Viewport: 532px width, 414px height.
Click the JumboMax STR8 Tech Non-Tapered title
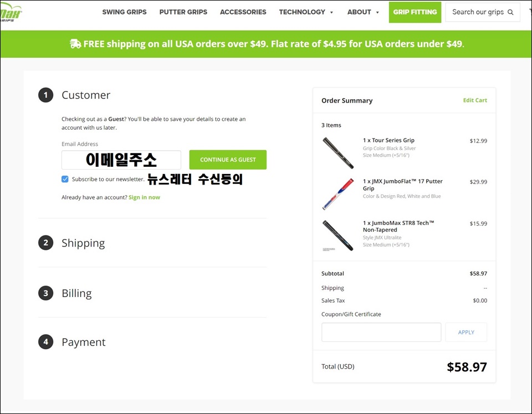[x=398, y=226]
